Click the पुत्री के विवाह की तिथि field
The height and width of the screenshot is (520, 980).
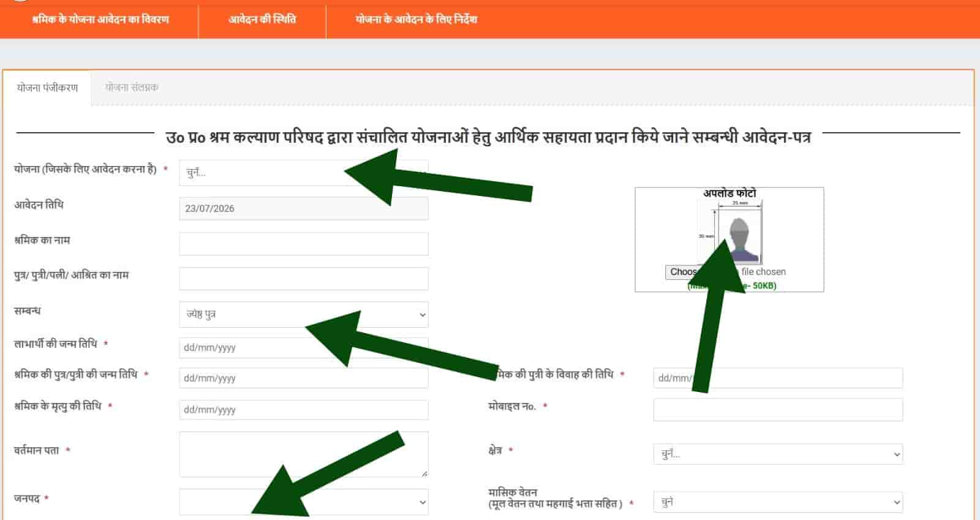click(778, 378)
